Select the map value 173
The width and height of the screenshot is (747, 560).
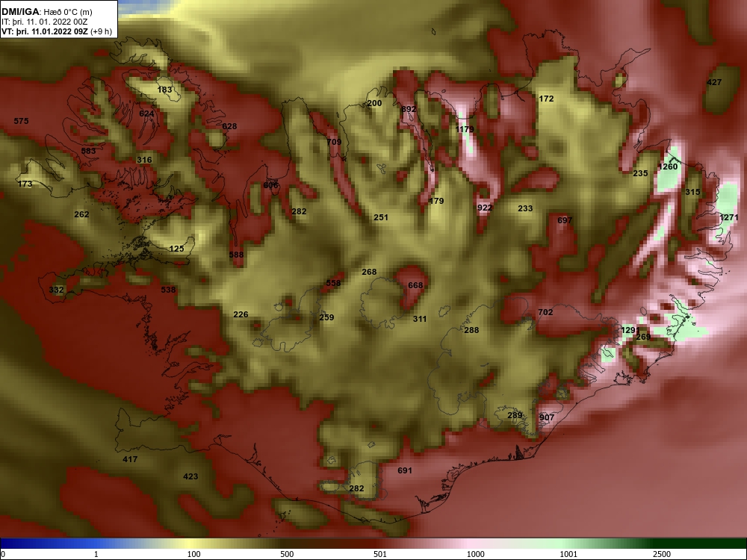coord(25,184)
